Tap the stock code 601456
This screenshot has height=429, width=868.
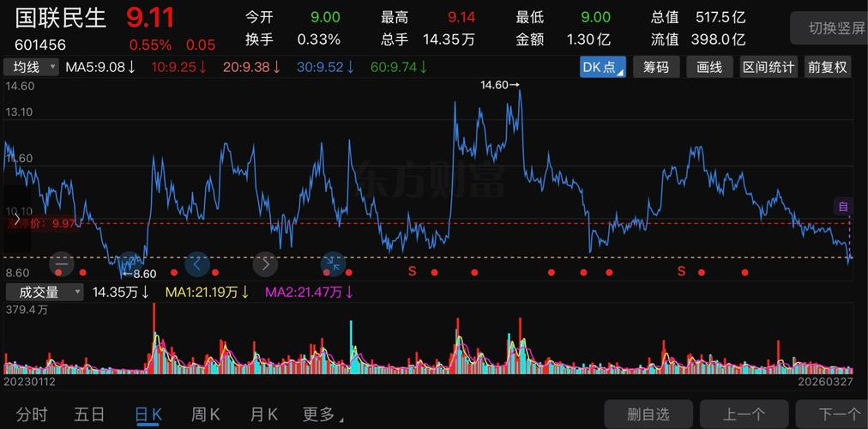(40, 45)
